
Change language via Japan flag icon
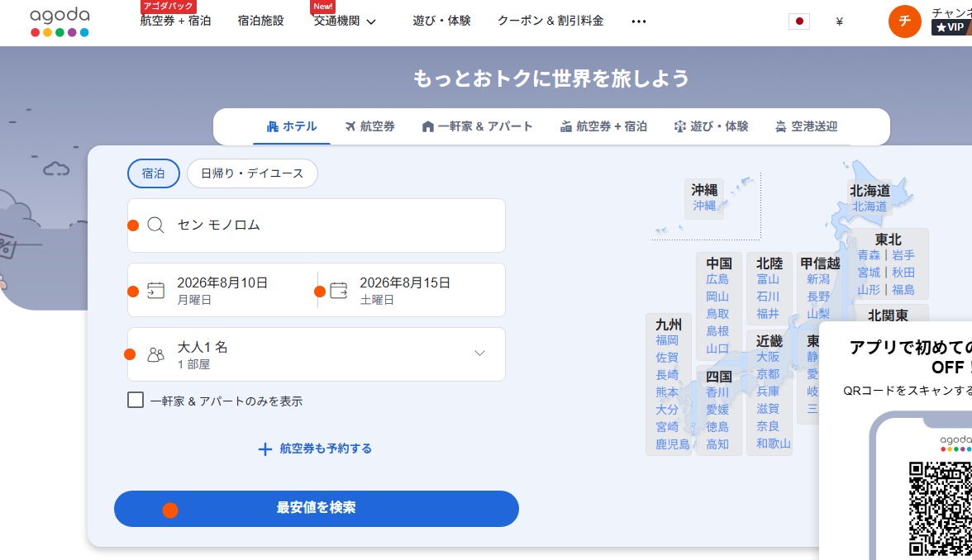(799, 21)
